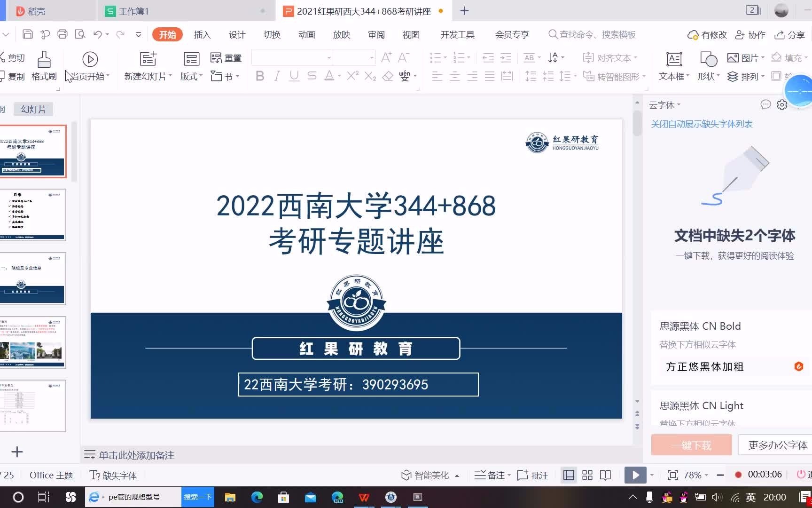Open Shapes (形状) gallery
812x508 pixels.
pyautogui.click(x=709, y=66)
